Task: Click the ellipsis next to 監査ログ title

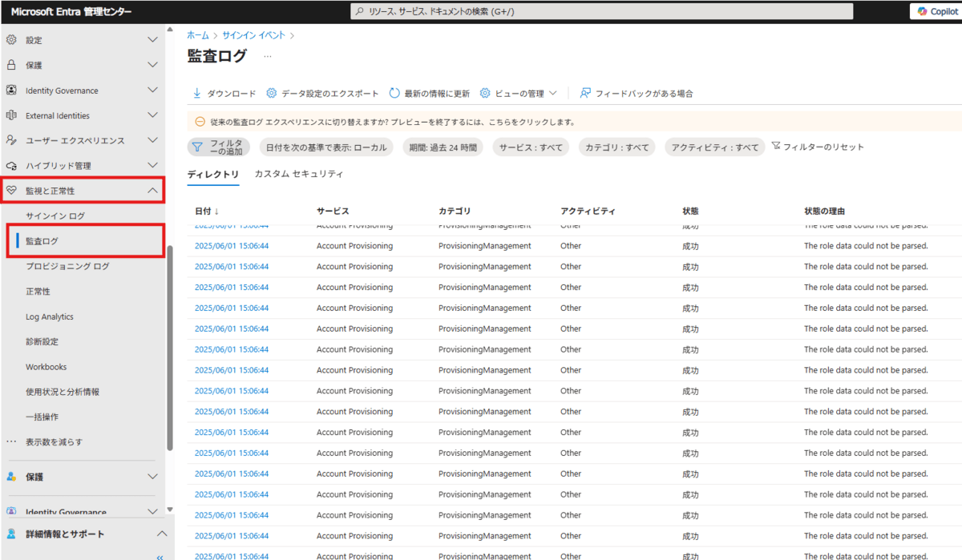Action: pyautogui.click(x=268, y=56)
